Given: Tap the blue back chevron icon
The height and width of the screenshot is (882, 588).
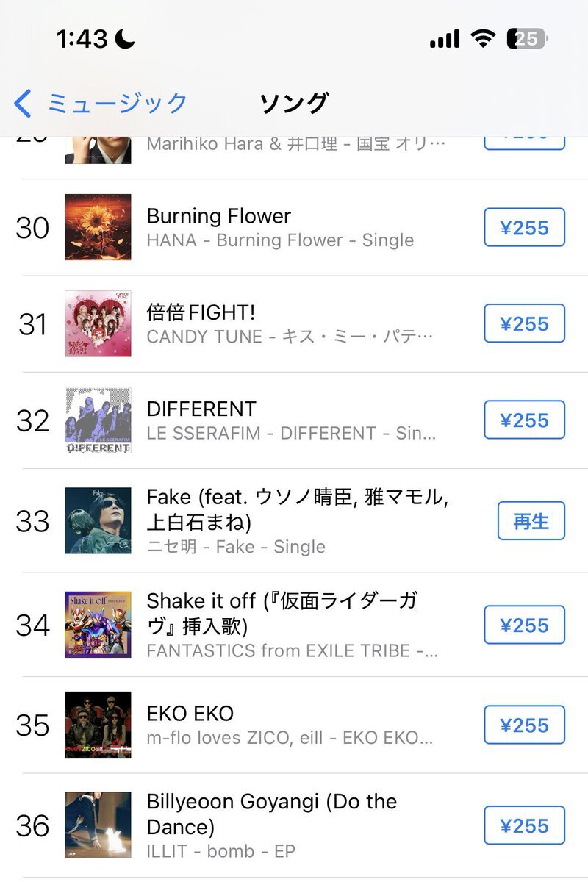Looking at the screenshot, I should pyautogui.click(x=24, y=104).
